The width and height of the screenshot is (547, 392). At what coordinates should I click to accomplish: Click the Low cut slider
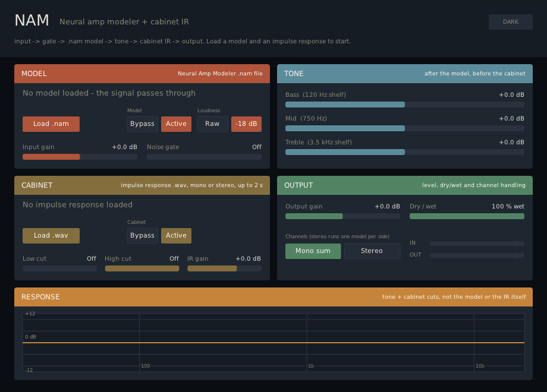[59, 268]
